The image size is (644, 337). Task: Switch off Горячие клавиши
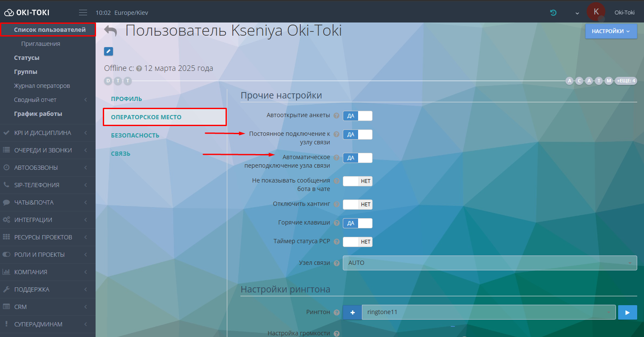(358, 223)
